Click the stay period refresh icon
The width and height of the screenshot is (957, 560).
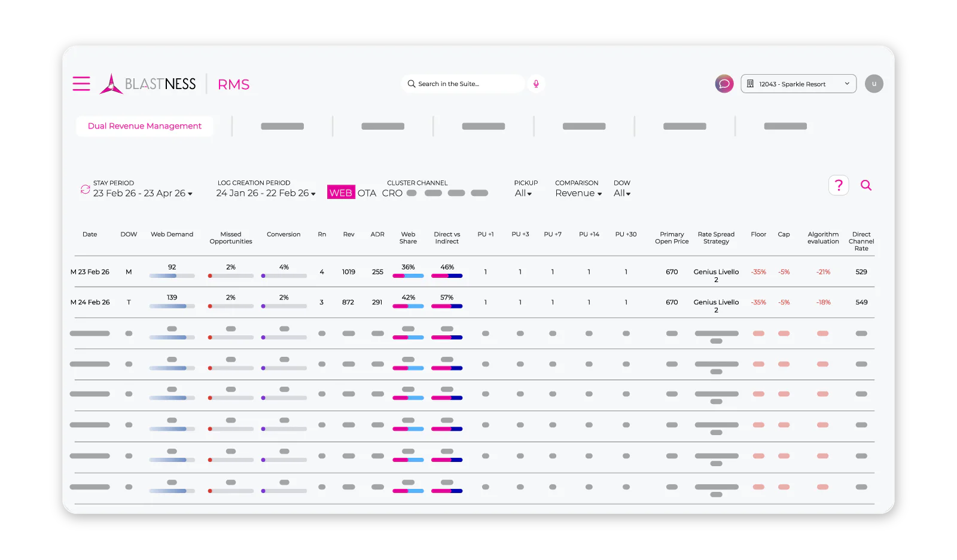(85, 189)
